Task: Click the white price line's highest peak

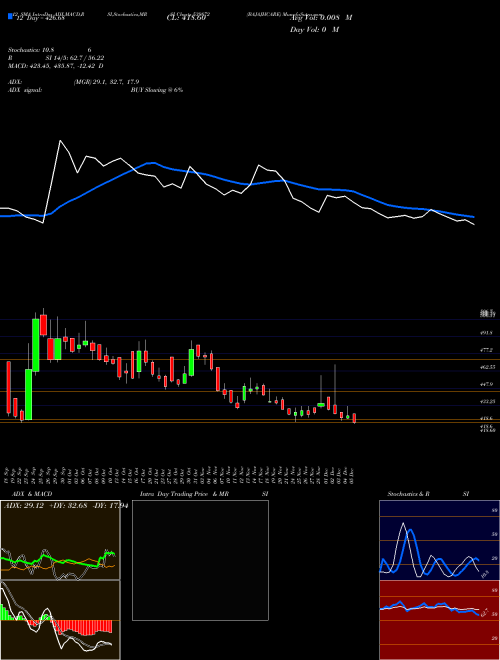Action: click(60, 141)
